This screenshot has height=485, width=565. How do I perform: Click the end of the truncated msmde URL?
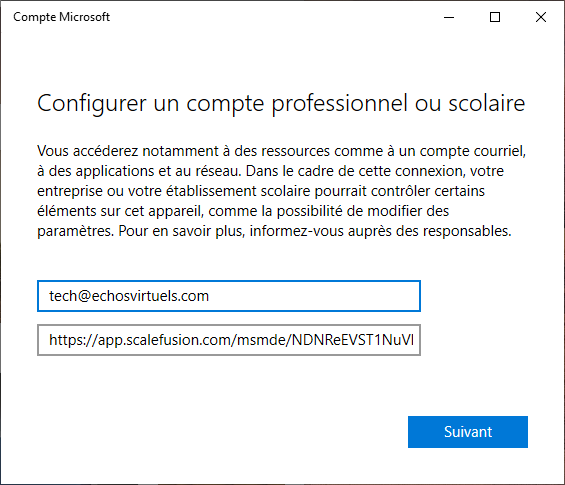pos(413,340)
